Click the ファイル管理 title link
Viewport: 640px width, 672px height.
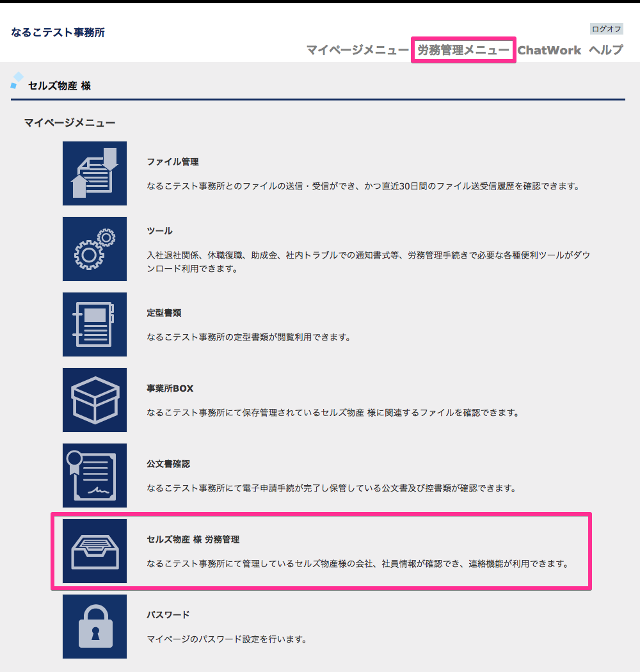tap(172, 161)
